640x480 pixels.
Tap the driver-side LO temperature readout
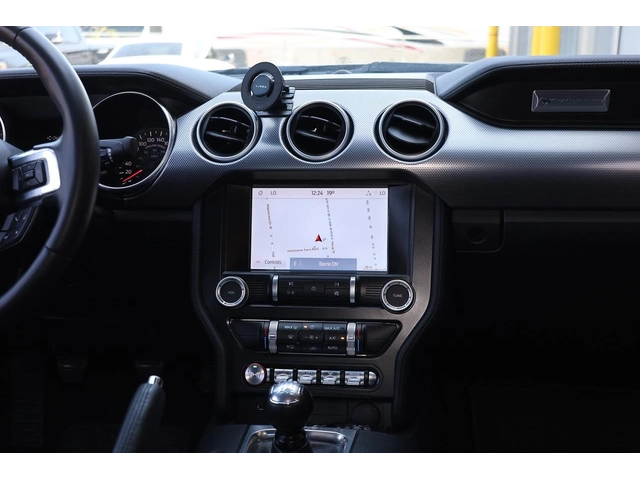pyautogui.click(x=273, y=193)
